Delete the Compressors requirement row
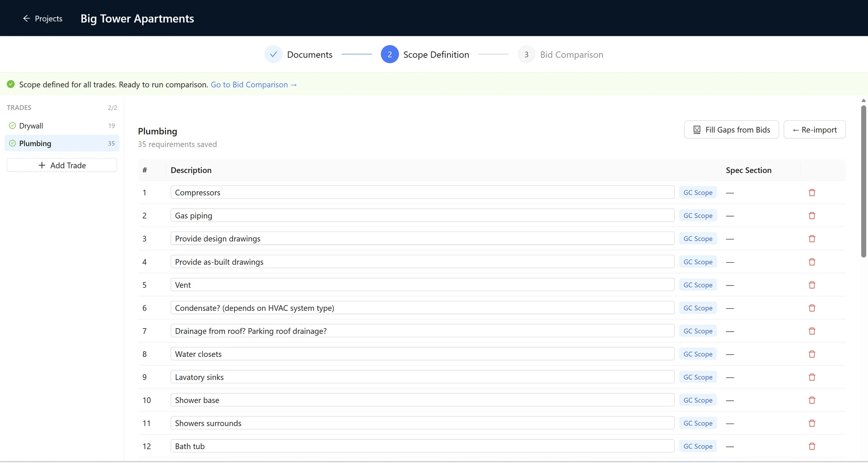This screenshot has height=463, width=868. (812, 192)
